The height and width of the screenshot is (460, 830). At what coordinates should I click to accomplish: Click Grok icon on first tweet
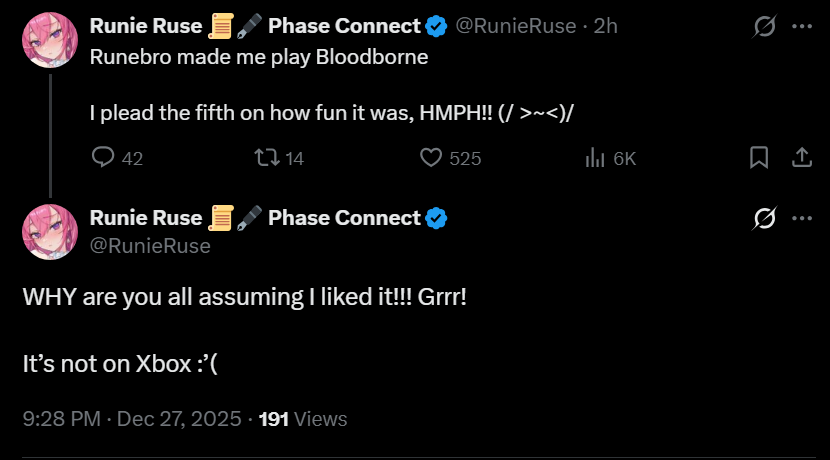764,27
